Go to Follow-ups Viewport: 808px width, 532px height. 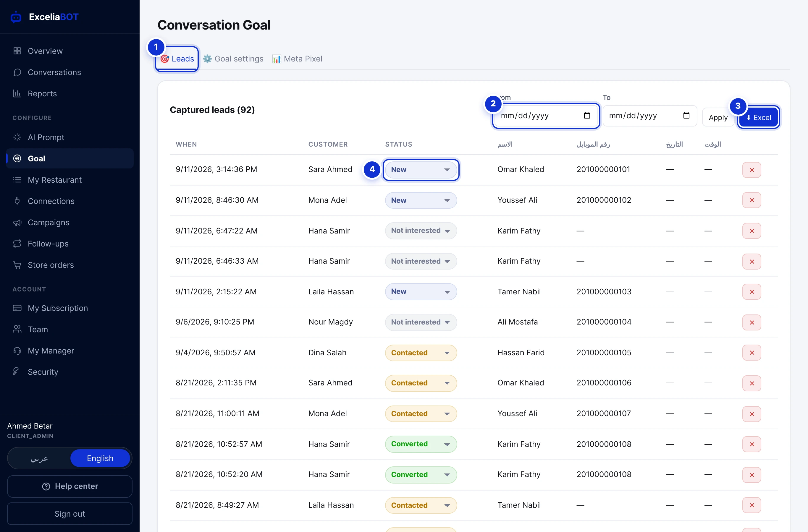click(70, 244)
